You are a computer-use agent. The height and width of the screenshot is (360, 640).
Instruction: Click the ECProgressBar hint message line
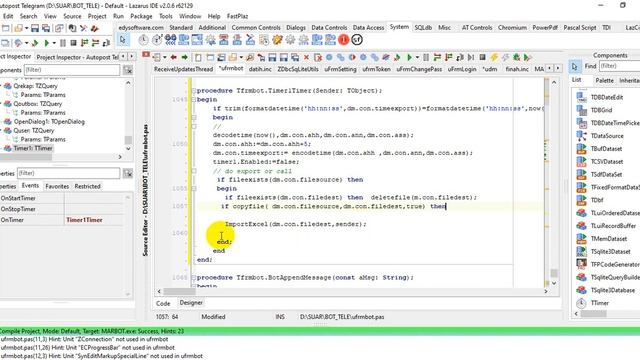click(88, 347)
